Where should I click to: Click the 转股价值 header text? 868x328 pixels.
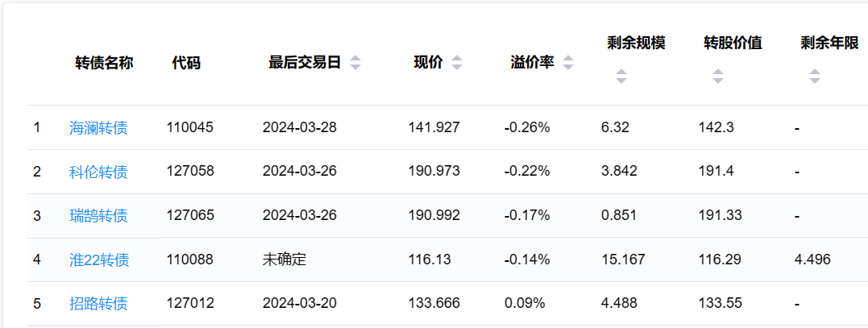[733, 43]
